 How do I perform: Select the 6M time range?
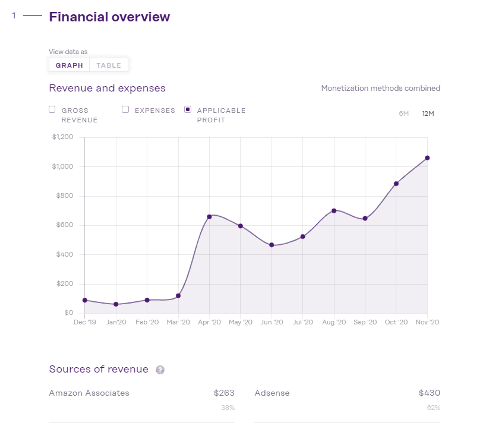(403, 114)
